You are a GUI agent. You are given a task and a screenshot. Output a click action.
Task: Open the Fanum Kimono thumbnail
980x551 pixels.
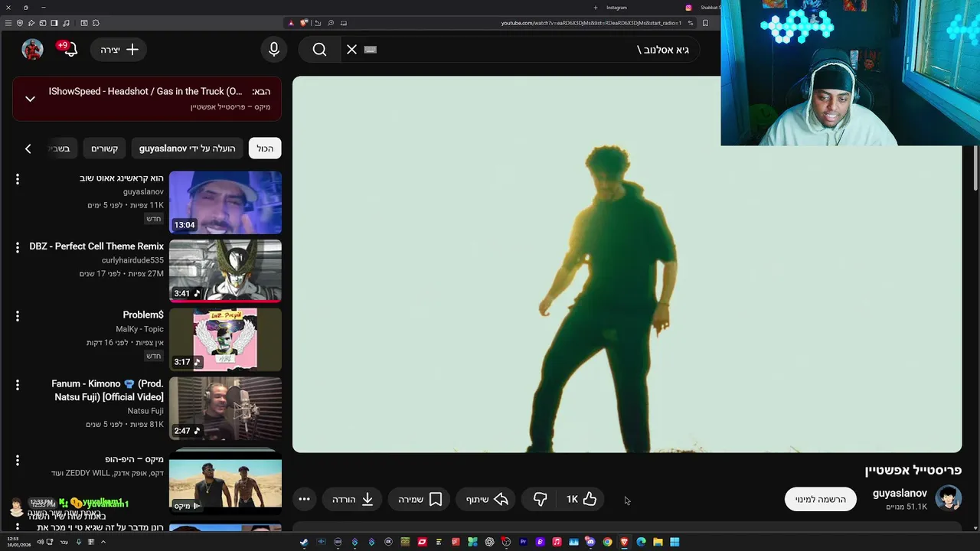click(x=225, y=408)
